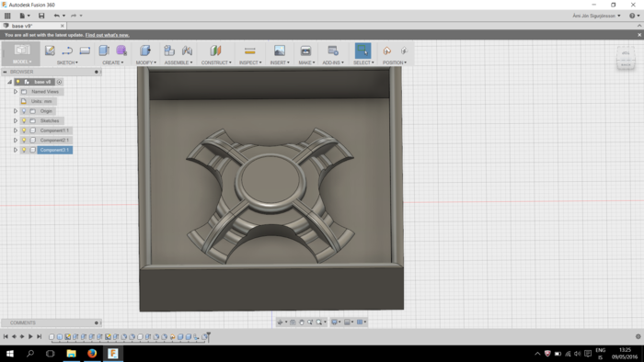Open the Viewports layout dropdown
This screenshot has height=362, width=644.
(x=362, y=322)
